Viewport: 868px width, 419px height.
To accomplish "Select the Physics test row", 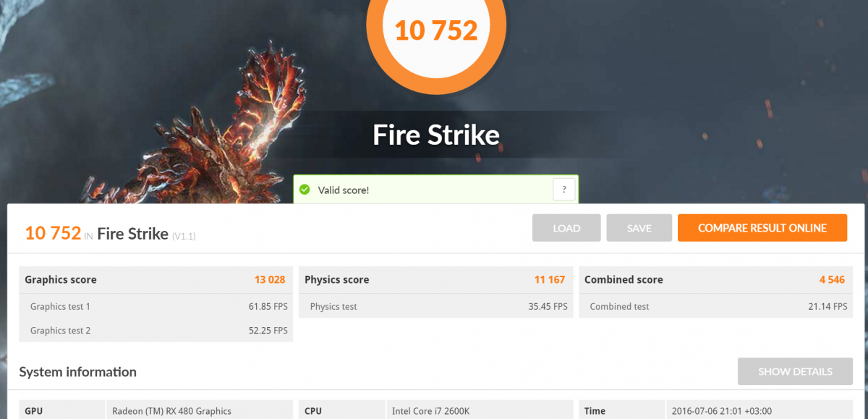I will pyautogui.click(x=435, y=306).
